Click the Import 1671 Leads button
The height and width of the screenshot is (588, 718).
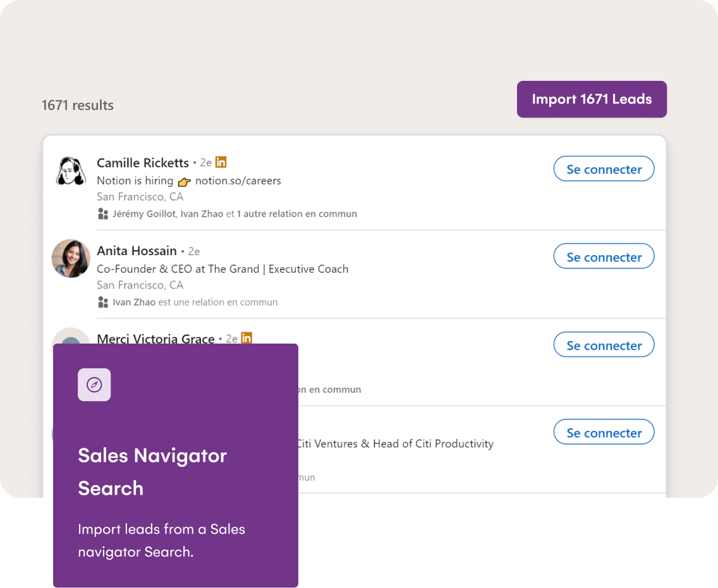[x=592, y=99]
